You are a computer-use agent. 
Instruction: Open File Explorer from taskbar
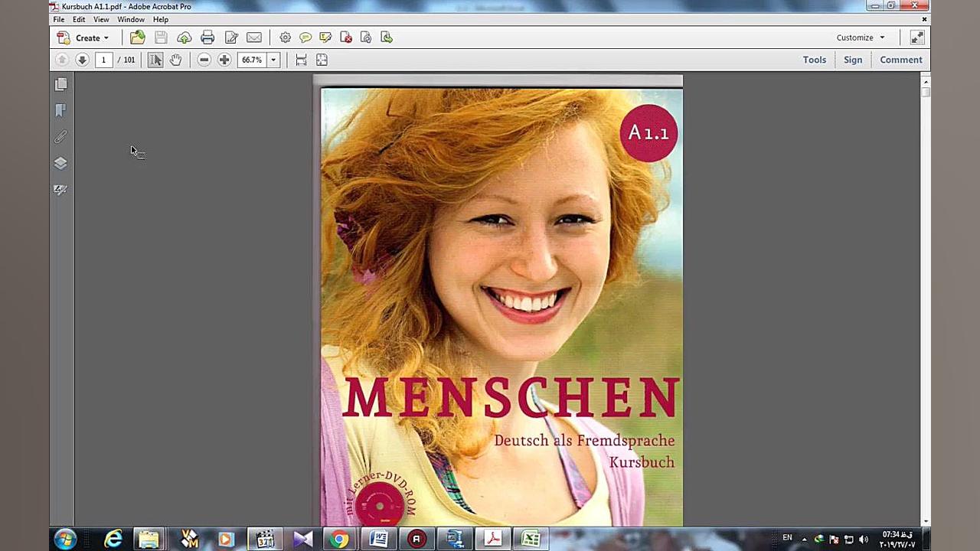click(149, 540)
